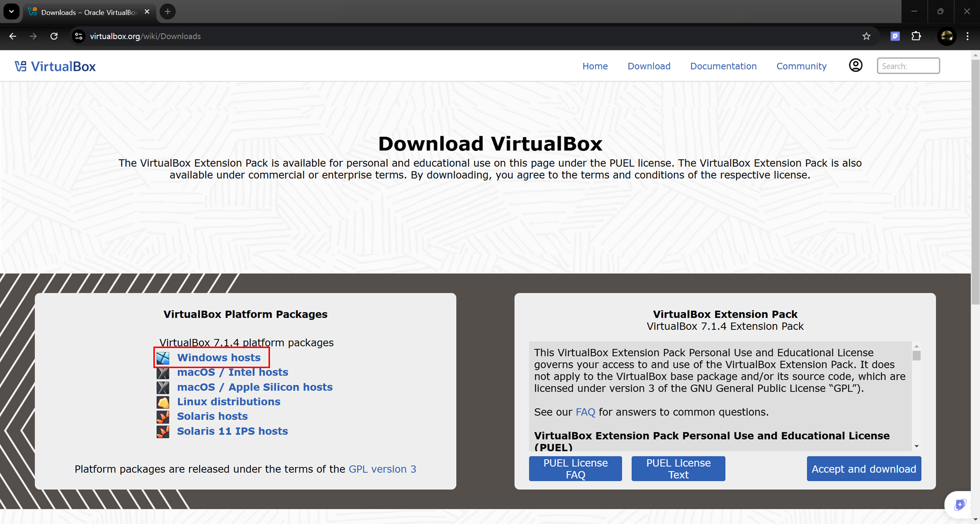Click the Download VirtualBox heading
Image resolution: width=980 pixels, height=524 pixels.
point(490,144)
